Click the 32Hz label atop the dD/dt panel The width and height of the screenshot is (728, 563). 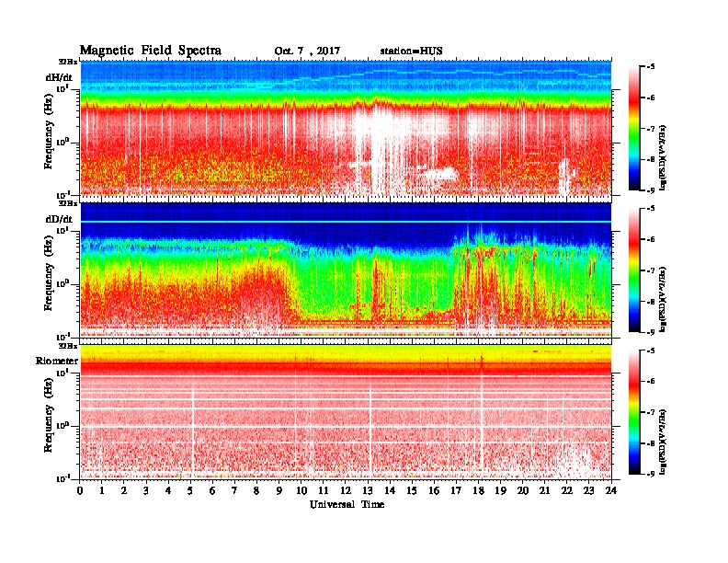pos(68,203)
